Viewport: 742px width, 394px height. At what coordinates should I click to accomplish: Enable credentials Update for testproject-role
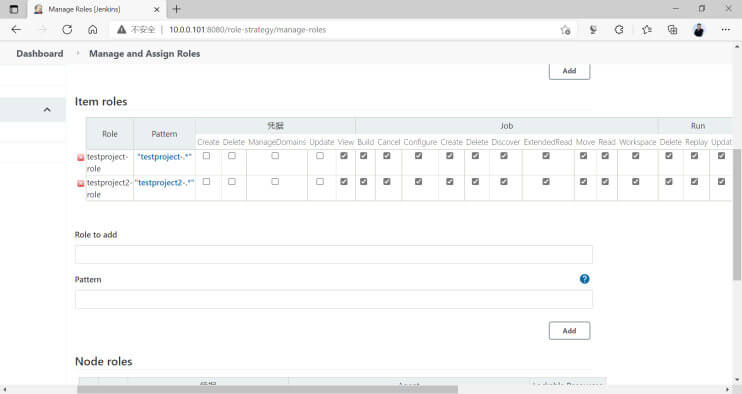[x=320, y=156]
